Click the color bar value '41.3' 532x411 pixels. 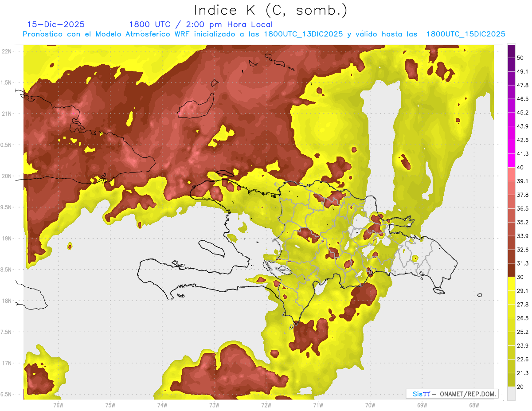(x=523, y=154)
